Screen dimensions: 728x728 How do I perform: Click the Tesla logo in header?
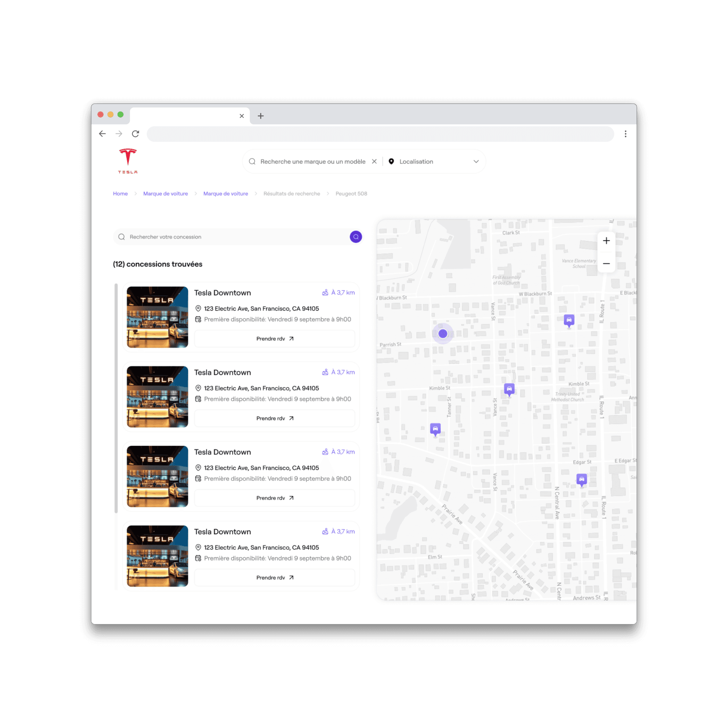pyautogui.click(x=128, y=161)
